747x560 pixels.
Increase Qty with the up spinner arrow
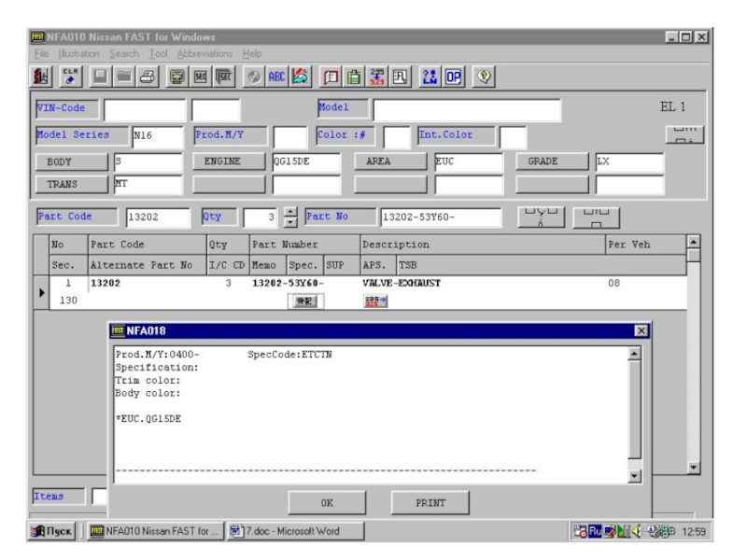click(290, 212)
